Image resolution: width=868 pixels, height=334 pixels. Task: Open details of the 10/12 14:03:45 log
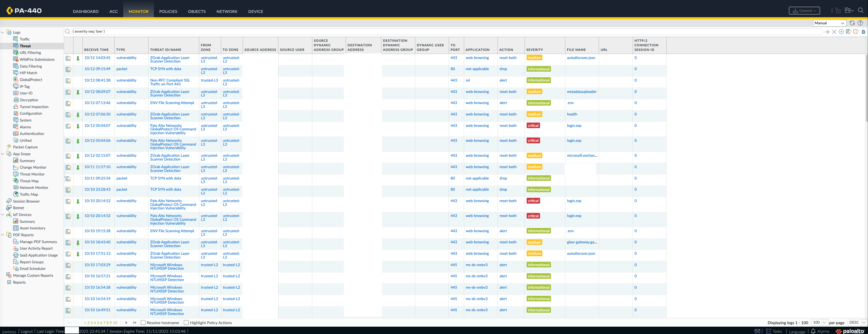pos(68,58)
